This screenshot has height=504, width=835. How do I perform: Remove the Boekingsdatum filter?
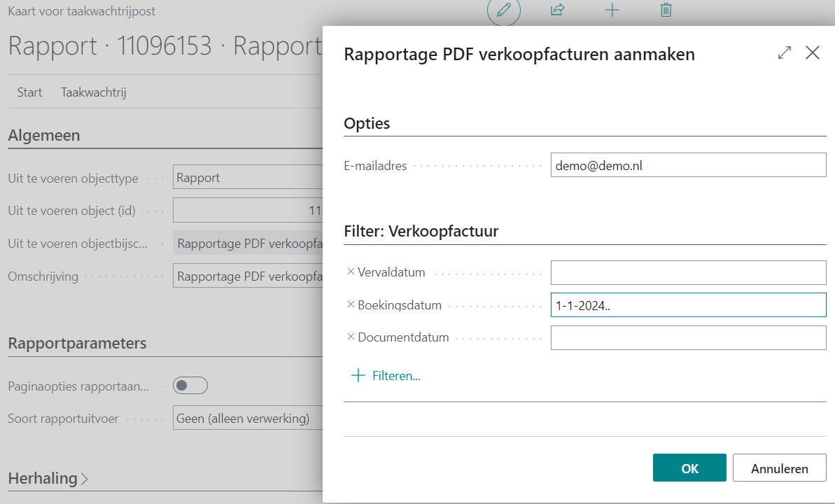point(351,304)
